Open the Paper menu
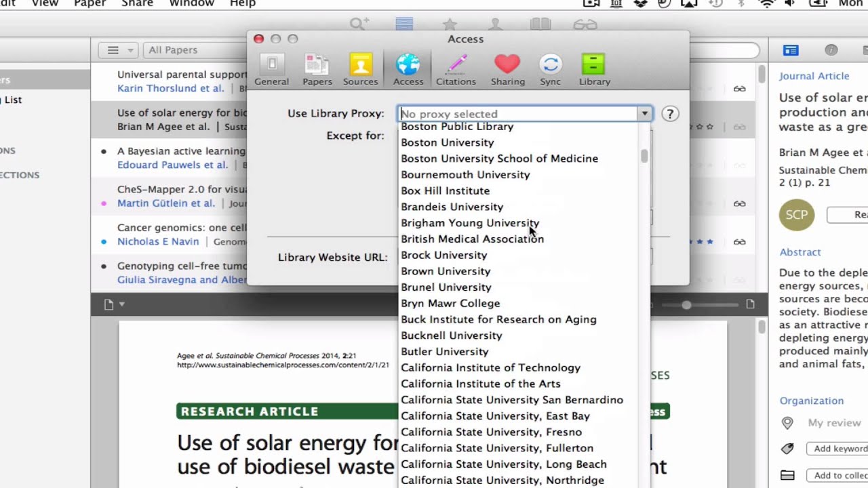The image size is (868, 488). coord(90,4)
